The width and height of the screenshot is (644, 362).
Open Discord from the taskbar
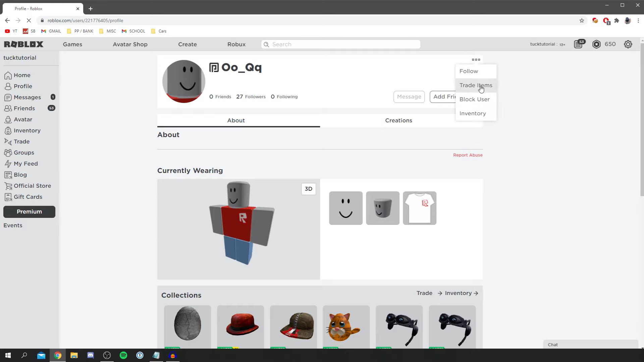pos(91,355)
